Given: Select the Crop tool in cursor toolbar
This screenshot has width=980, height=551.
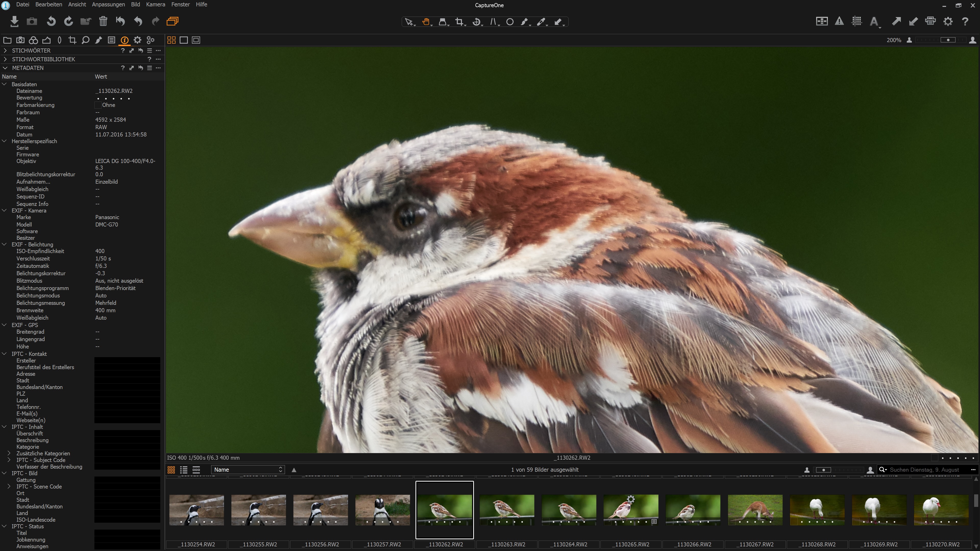Looking at the screenshot, I should tap(460, 22).
